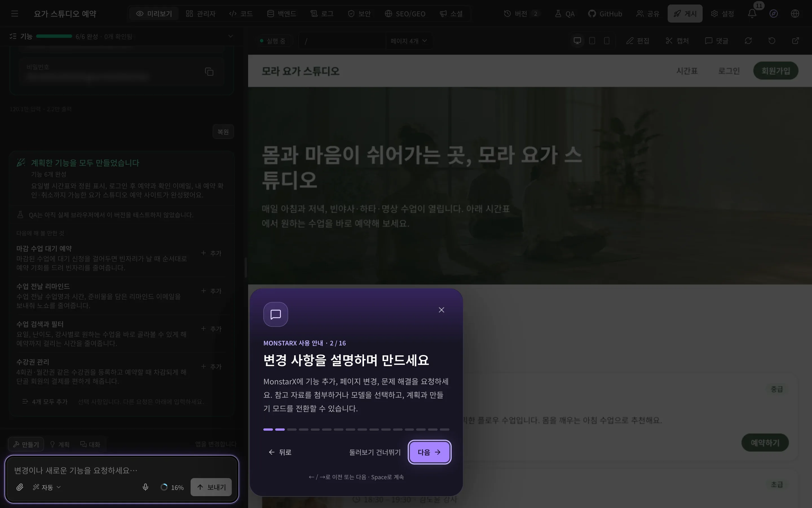This screenshot has width=812, height=508.
Task: Close the MonstarX tour dialog
Action: click(441, 310)
